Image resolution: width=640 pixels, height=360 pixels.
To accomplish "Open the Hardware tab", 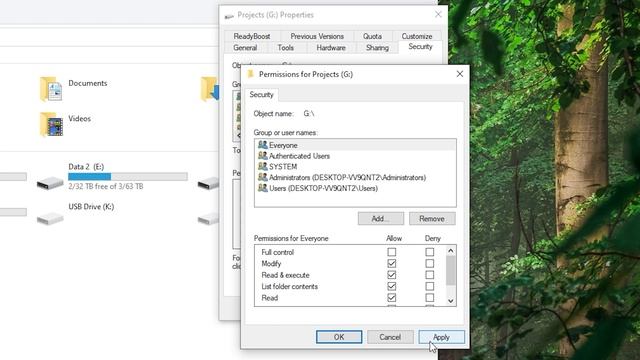I will coord(331,47).
